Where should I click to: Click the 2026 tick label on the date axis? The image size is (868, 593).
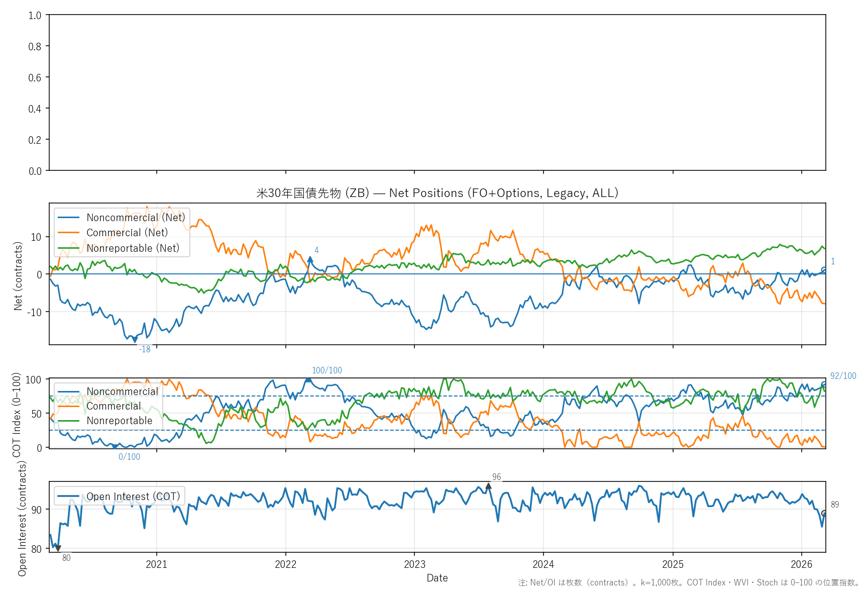point(801,564)
